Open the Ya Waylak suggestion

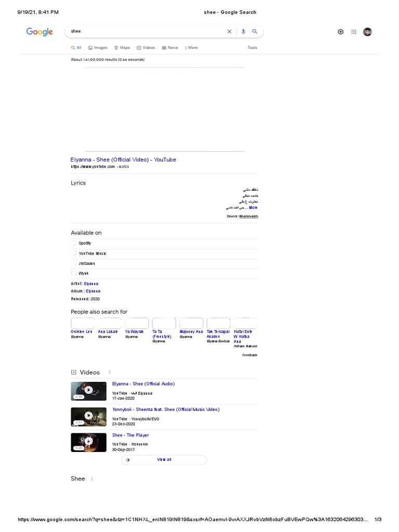(135, 331)
